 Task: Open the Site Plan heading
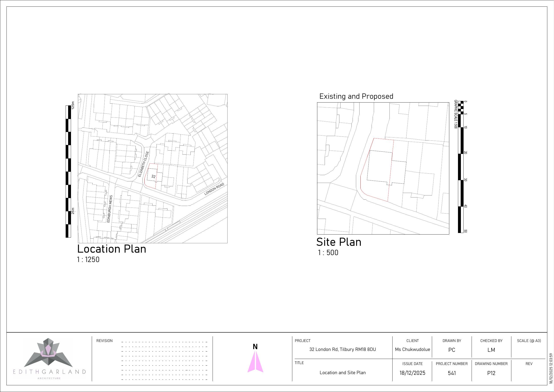click(x=339, y=242)
